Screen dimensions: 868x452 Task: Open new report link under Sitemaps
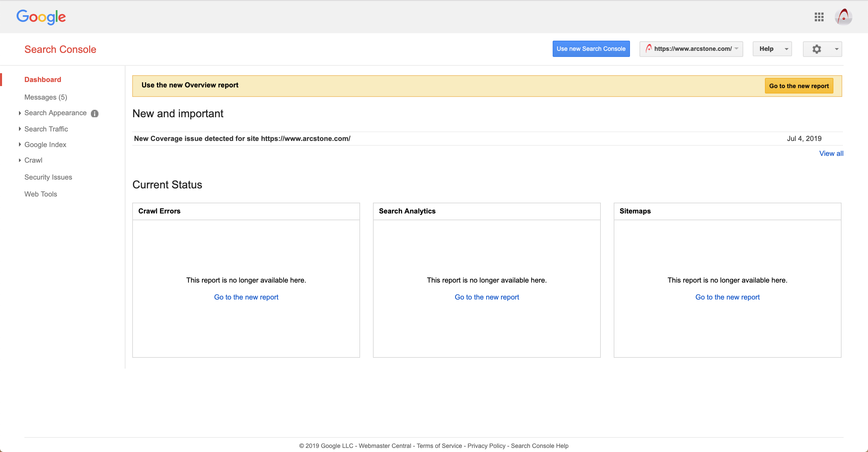click(x=727, y=297)
